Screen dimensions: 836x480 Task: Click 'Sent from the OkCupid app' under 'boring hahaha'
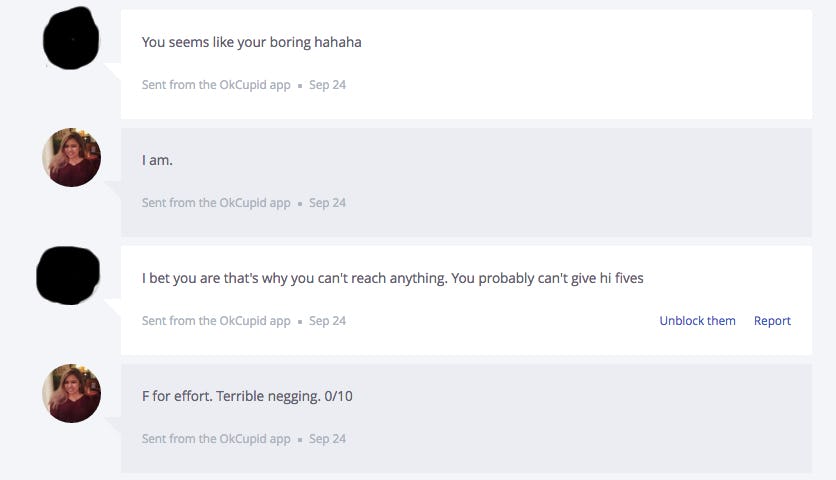216,85
